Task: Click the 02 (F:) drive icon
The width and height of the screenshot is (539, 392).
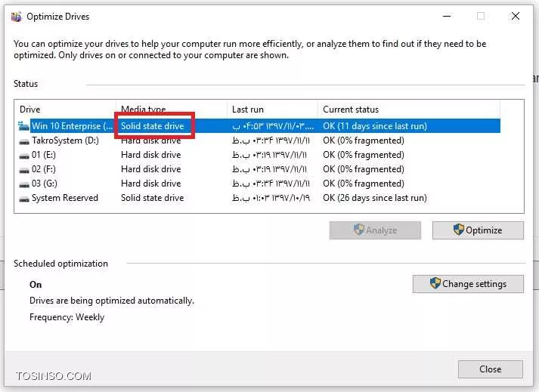Action: pyautogui.click(x=23, y=170)
